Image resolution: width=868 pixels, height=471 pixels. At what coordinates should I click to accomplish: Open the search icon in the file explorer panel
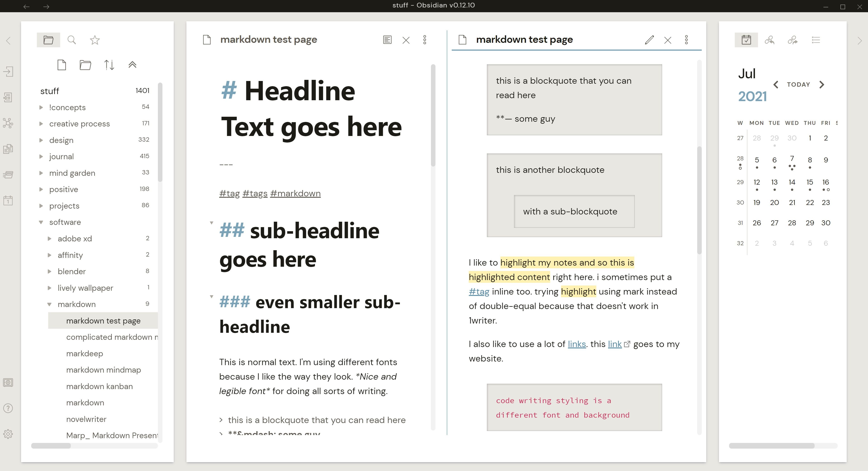click(72, 40)
